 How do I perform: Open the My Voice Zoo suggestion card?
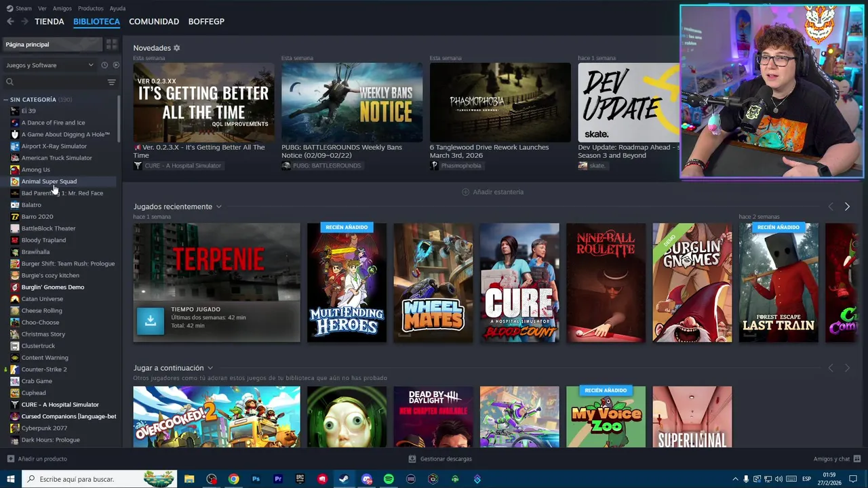[x=606, y=417]
